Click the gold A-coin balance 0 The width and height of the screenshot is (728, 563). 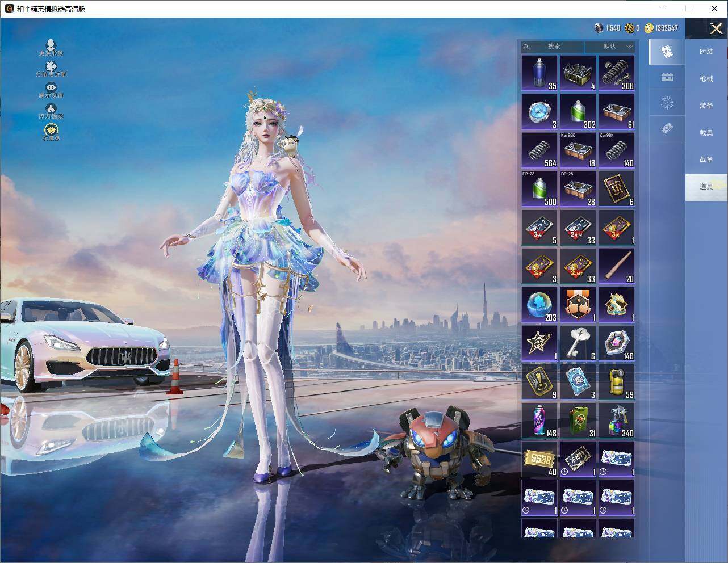coord(633,28)
